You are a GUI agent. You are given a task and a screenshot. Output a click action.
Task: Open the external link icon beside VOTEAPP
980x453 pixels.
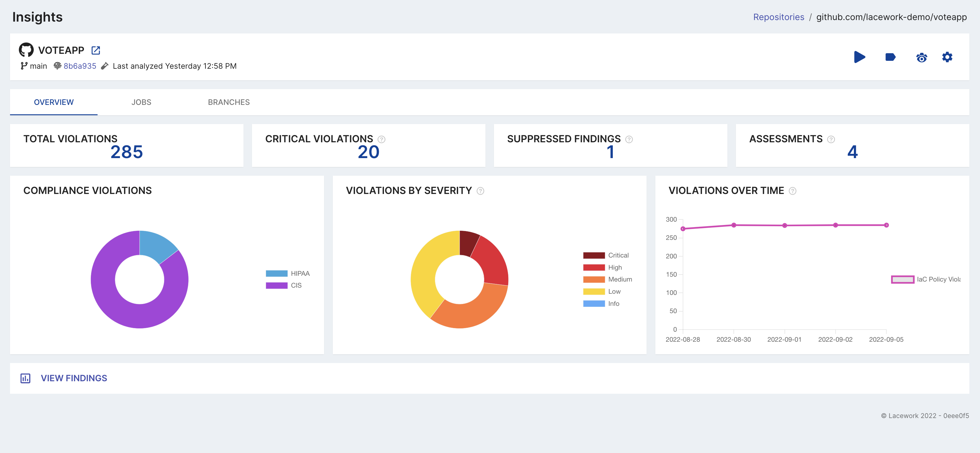[95, 50]
